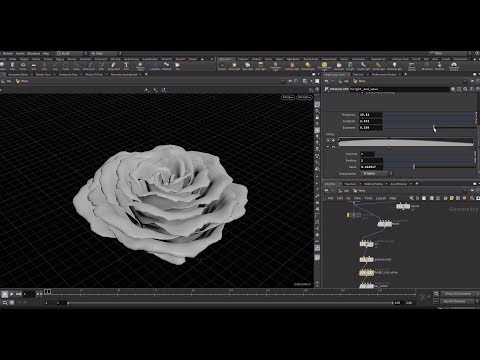Click the Gamepad Camera shelf tool

coord(454,66)
